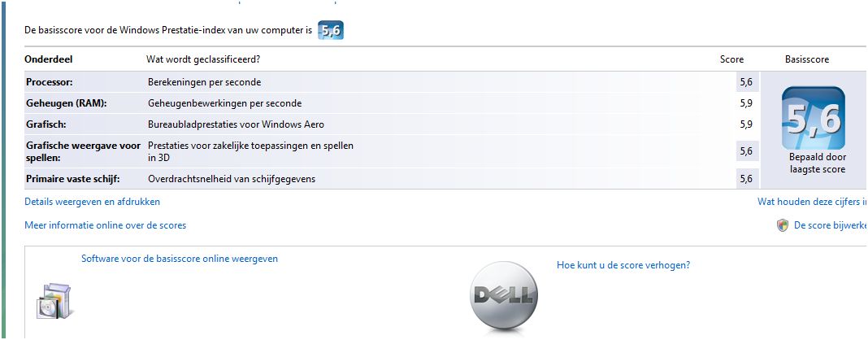This screenshot has width=868, height=340.
Task: Open Wat houden deze cijfers in link
Action: tap(812, 202)
